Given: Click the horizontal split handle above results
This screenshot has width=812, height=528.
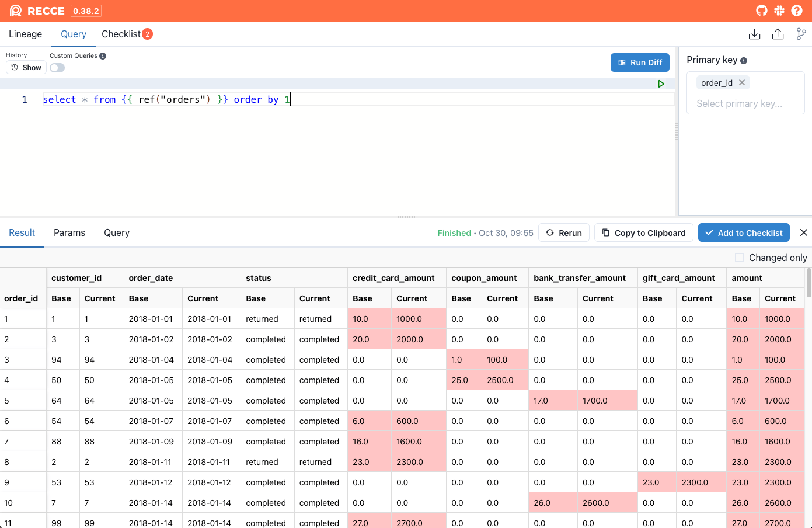Looking at the screenshot, I should [x=406, y=217].
